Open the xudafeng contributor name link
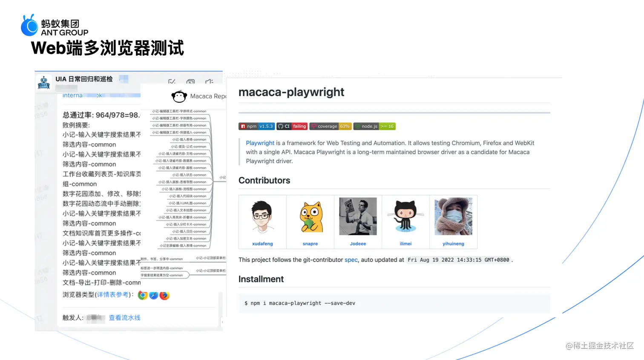This screenshot has width=644, height=360. (x=262, y=244)
